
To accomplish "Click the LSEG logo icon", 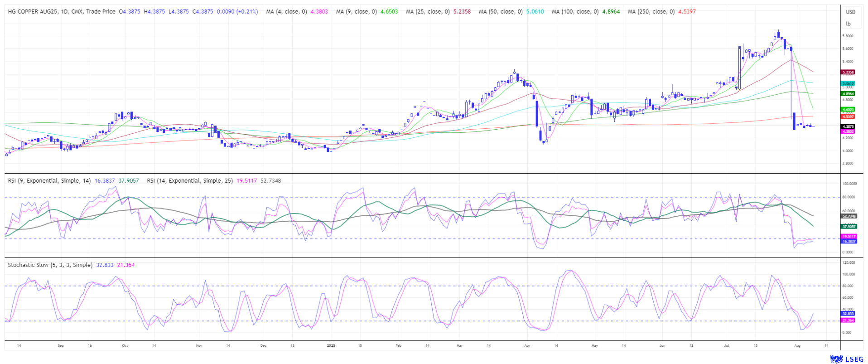I will [837, 359].
